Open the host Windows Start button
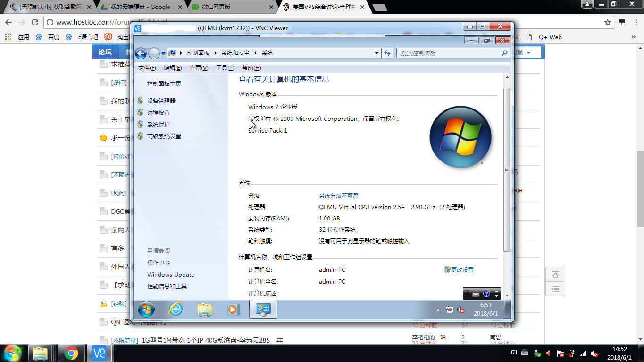The height and width of the screenshot is (362, 644). coord(12,353)
